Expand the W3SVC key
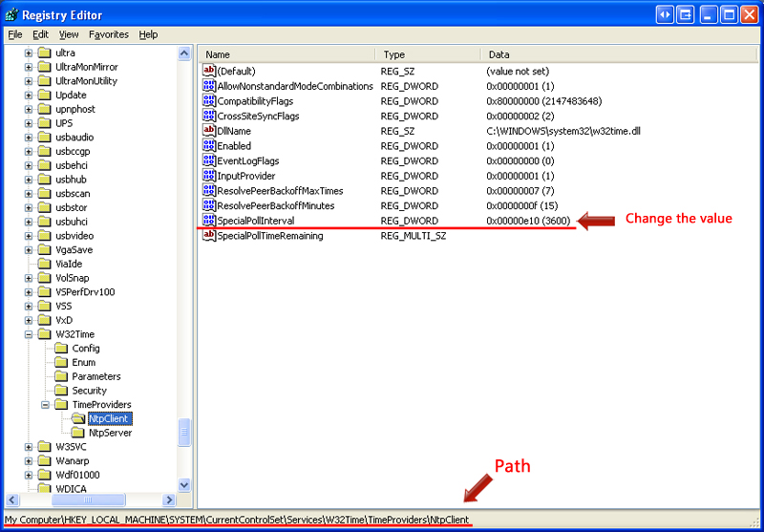The image size is (764, 532). [29, 447]
